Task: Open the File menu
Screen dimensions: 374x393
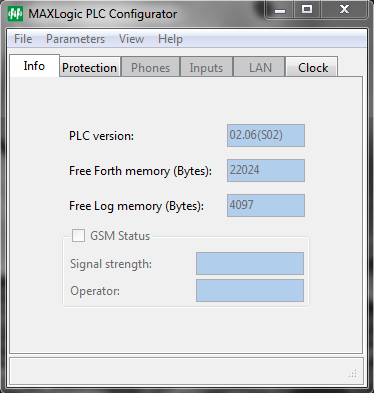Action: pos(23,39)
